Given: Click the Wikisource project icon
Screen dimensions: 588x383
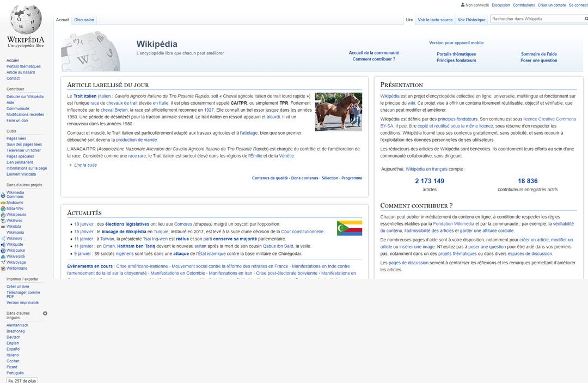Looking at the screenshot, I should coord(3,250).
